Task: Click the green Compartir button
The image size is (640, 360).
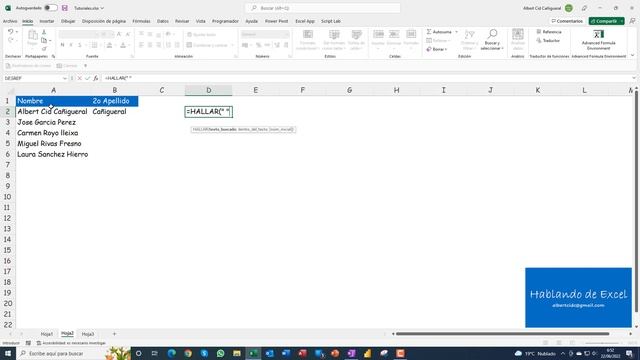Action: 606,21
